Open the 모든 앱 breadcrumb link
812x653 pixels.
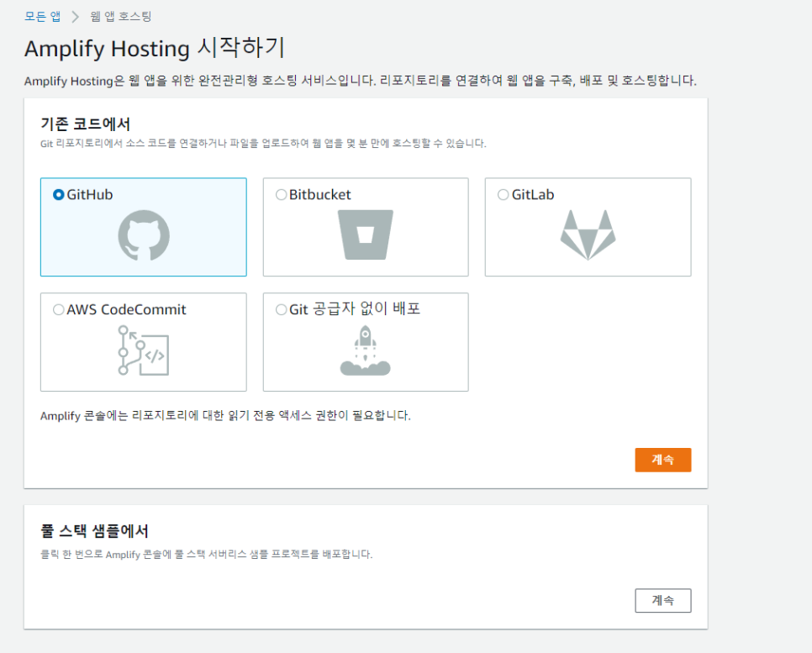(x=43, y=17)
